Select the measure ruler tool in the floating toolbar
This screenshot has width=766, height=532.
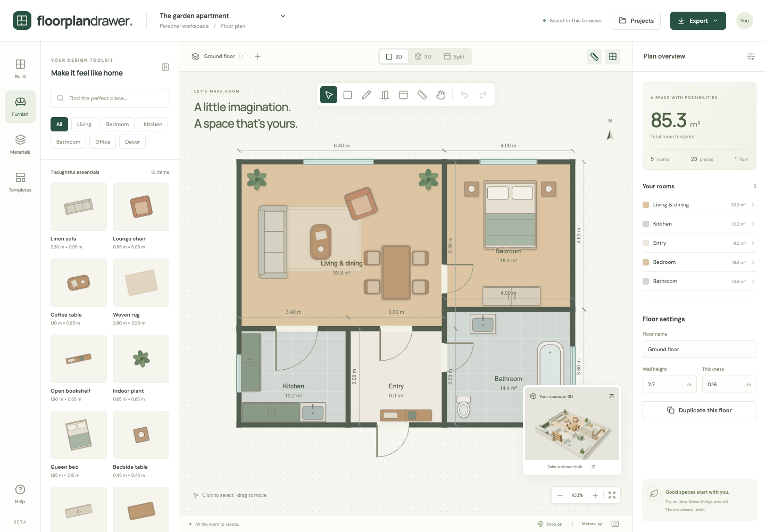tap(422, 95)
